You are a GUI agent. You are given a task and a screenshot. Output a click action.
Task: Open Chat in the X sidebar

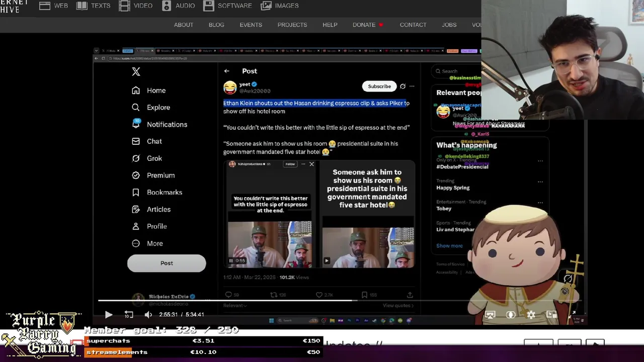146,141
